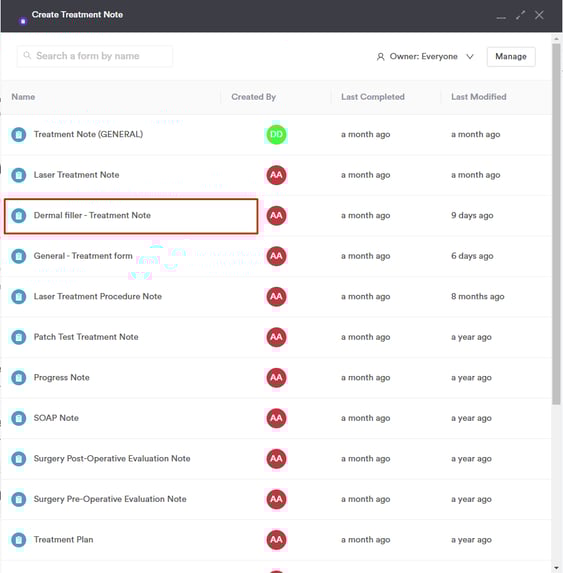Click the Treatment Note (GENERAL) form icon
Image resolution: width=563 pixels, height=573 pixels.
pos(19,134)
